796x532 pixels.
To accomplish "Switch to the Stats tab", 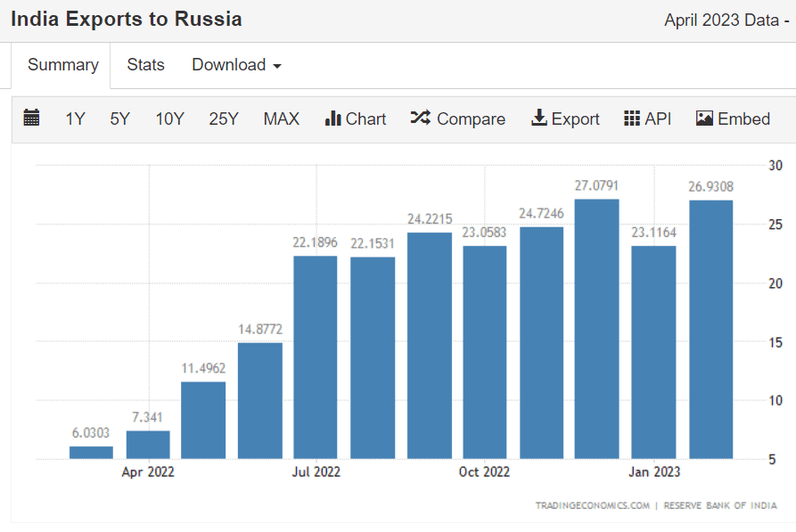I will click(x=145, y=64).
